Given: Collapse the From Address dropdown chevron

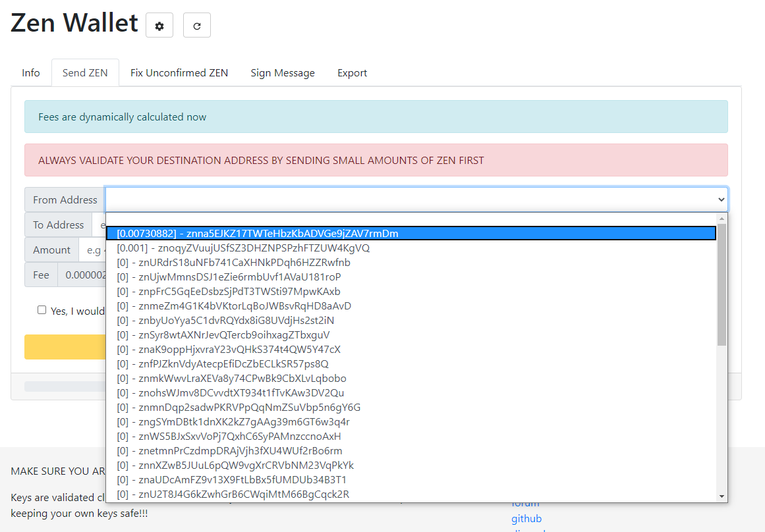Looking at the screenshot, I should tap(721, 199).
